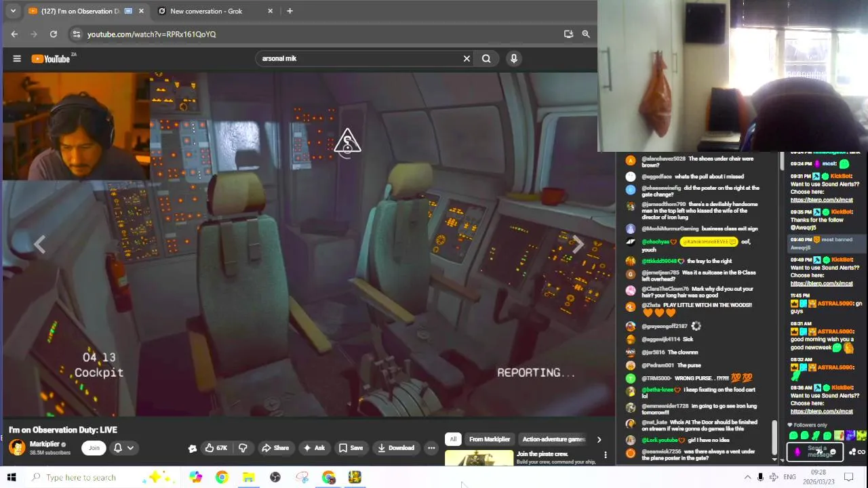Select the All filter chip
This screenshot has width=868, height=488.
453,439
